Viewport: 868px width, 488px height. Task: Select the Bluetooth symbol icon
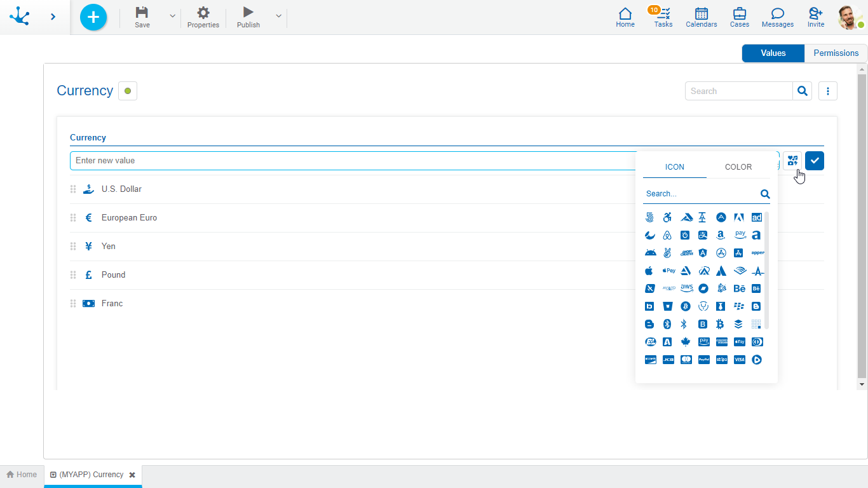point(684,324)
